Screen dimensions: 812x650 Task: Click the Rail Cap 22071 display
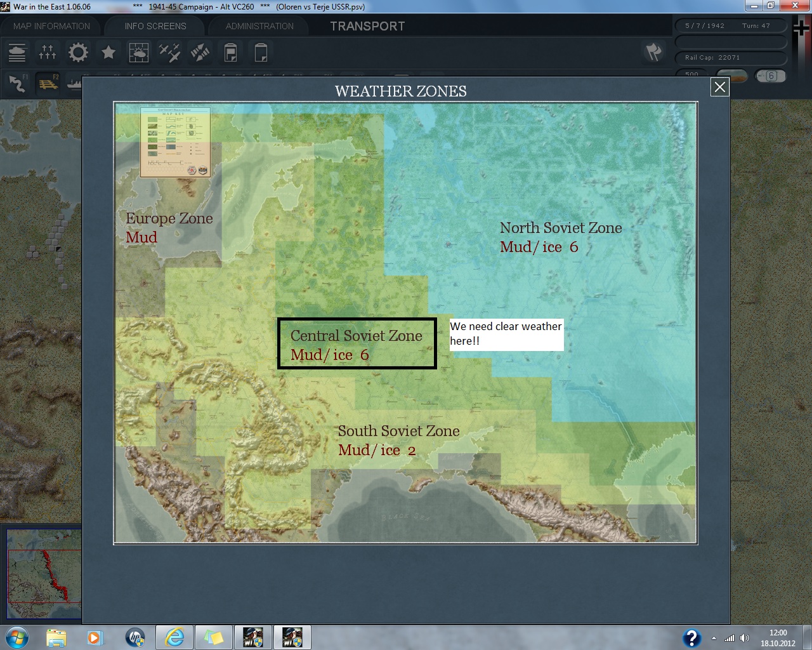(x=712, y=58)
